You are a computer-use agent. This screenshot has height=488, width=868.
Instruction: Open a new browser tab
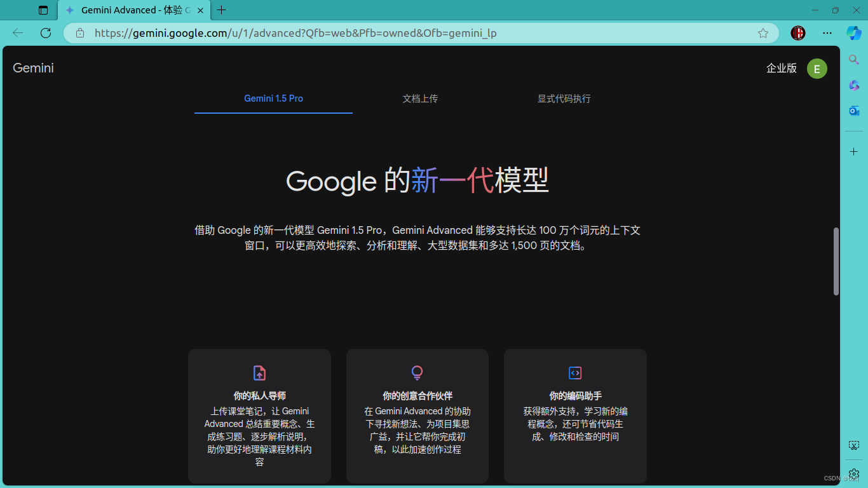221,10
